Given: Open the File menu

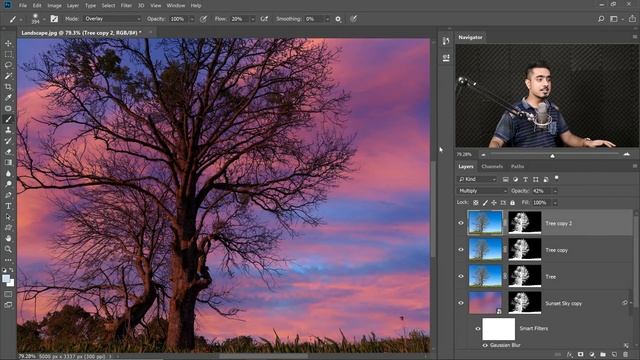Looking at the screenshot, I should (23, 6).
